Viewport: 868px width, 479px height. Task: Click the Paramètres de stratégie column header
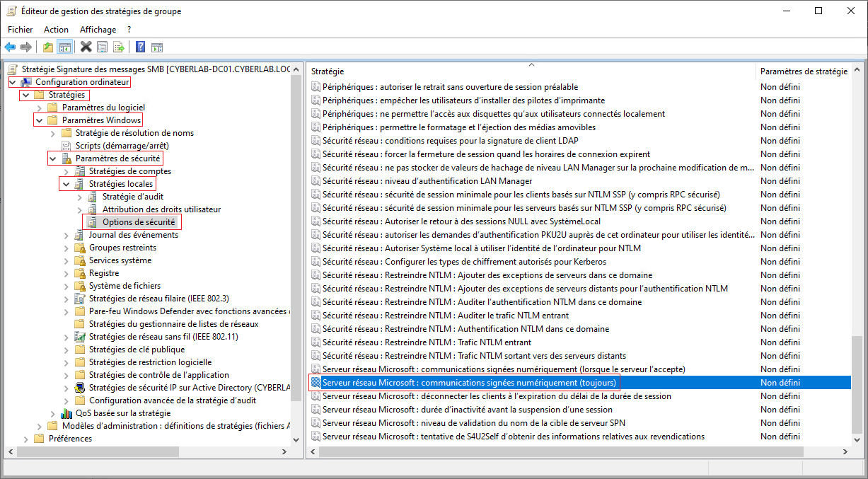[x=803, y=71]
